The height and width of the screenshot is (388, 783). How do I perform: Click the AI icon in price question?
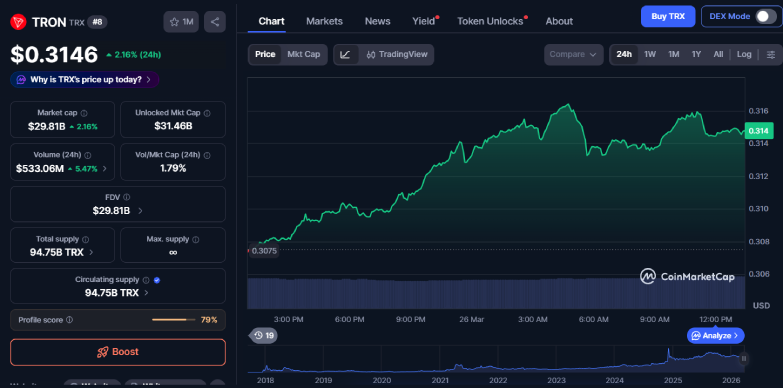click(x=21, y=79)
